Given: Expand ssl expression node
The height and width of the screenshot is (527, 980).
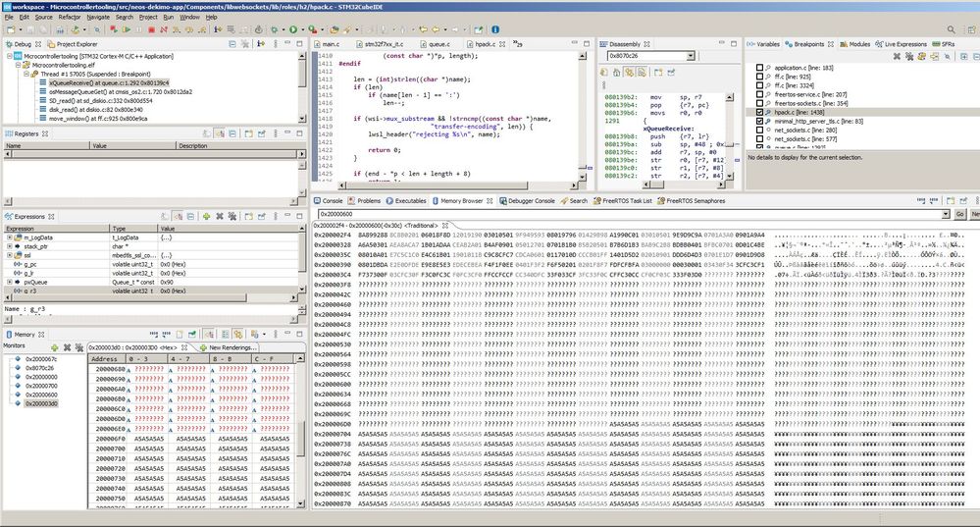Looking at the screenshot, I should (10, 255).
